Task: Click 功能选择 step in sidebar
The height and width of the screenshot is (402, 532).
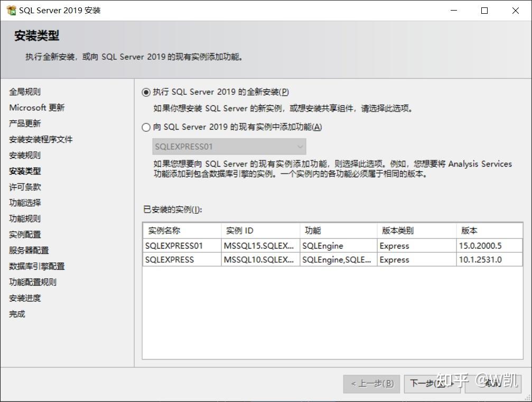Action: [25, 203]
